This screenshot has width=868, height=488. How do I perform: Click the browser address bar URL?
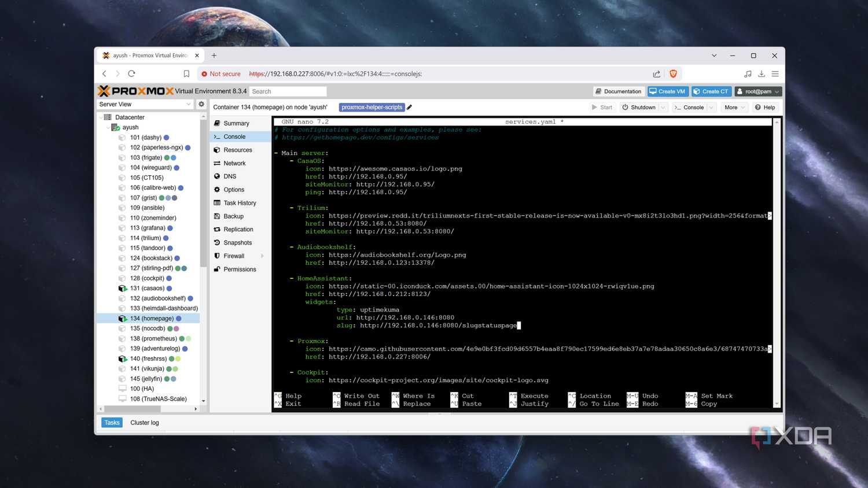coord(336,73)
